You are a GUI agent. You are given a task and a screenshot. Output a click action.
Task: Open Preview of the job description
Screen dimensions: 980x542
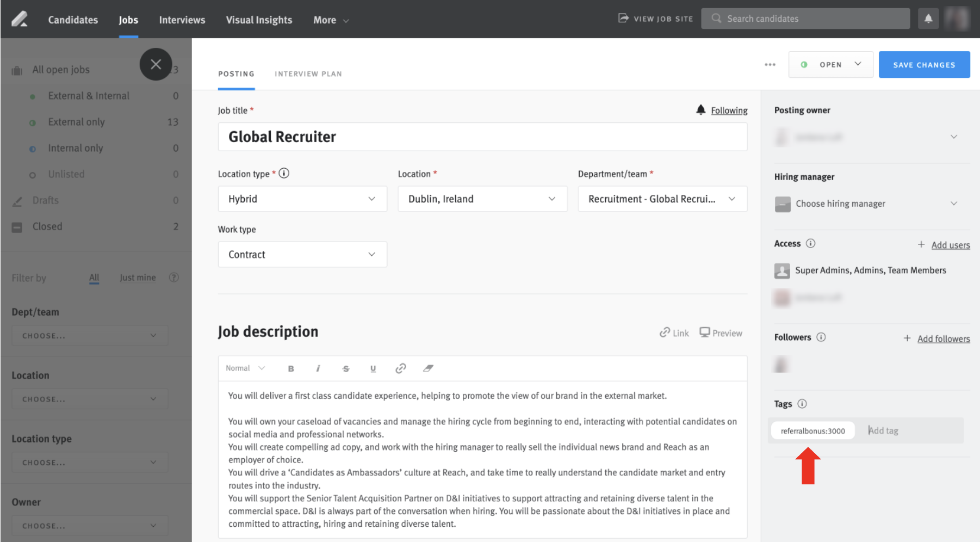[x=721, y=332]
